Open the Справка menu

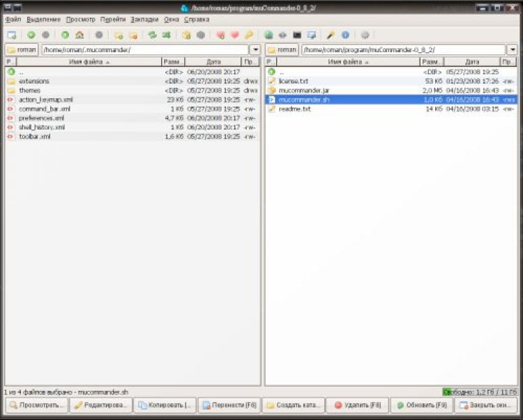(197, 20)
